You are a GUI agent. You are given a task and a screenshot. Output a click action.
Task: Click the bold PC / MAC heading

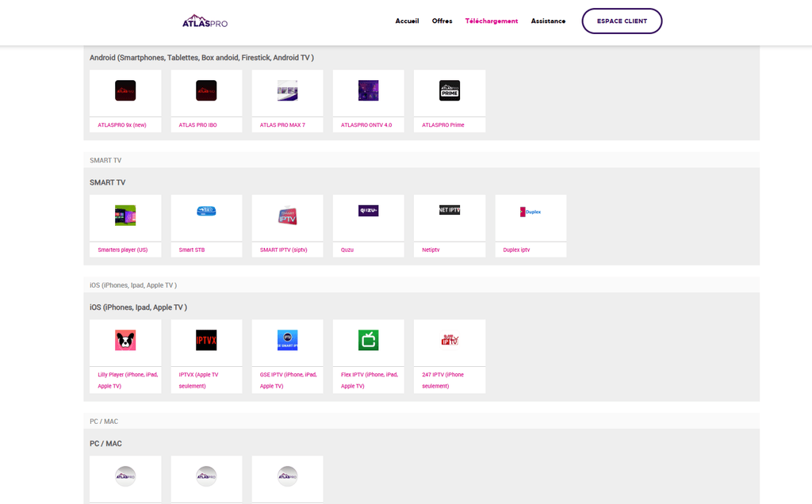pyautogui.click(x=105, y=444)
